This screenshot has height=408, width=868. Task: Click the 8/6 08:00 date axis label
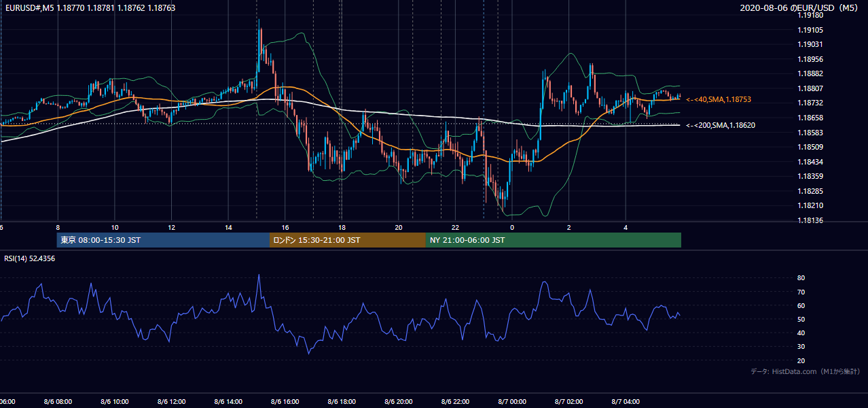pyautogui.click(x=58, y=402)
